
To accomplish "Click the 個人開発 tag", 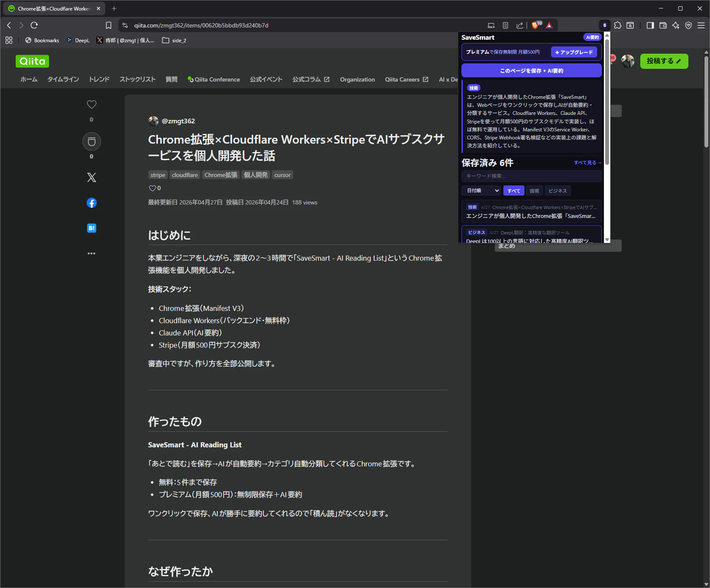I will coord(256,175).
